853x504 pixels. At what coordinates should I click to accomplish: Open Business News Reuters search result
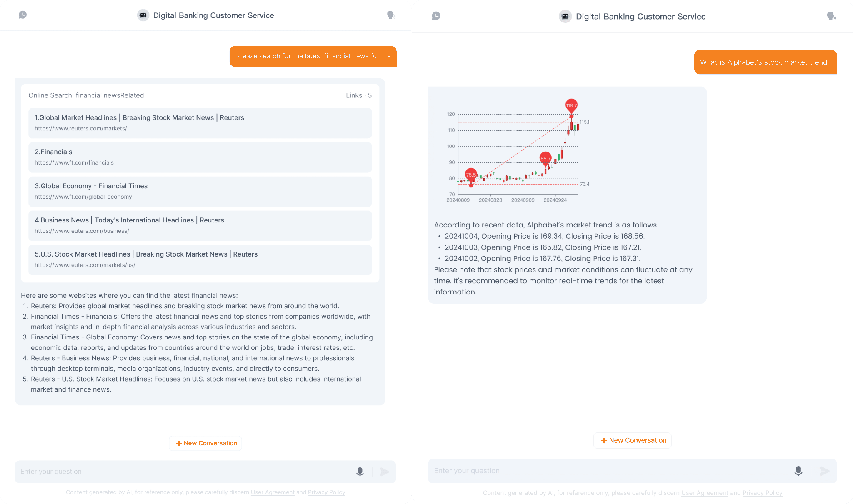pos(200,225)
